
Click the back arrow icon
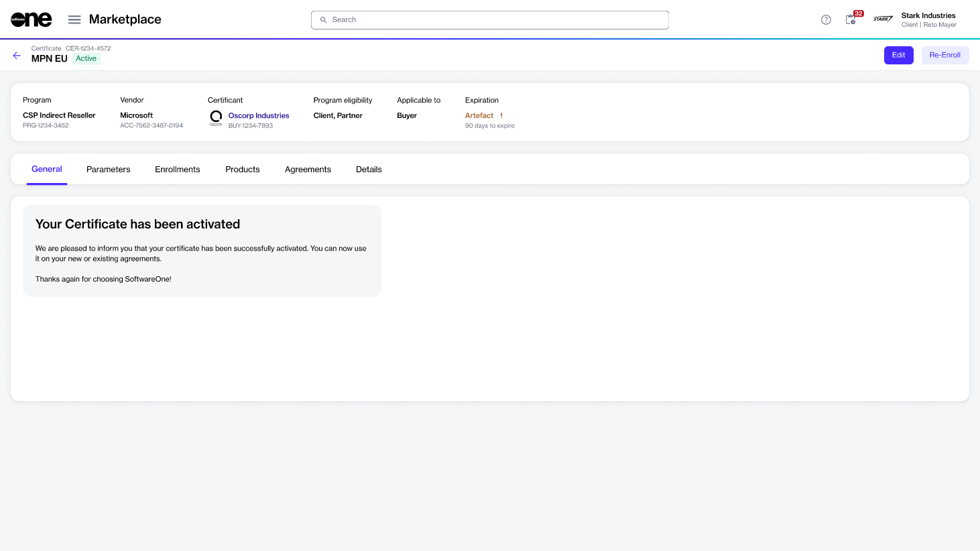[x=17, y=56]
